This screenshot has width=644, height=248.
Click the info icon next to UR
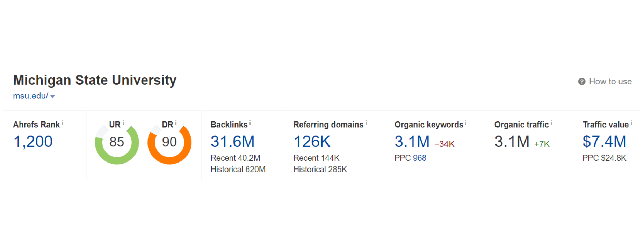123,123
